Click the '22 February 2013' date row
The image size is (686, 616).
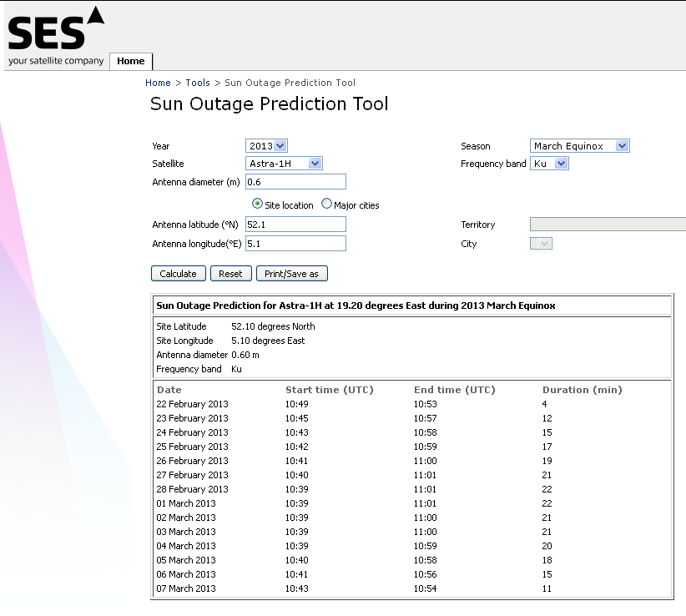coord(192,404)
